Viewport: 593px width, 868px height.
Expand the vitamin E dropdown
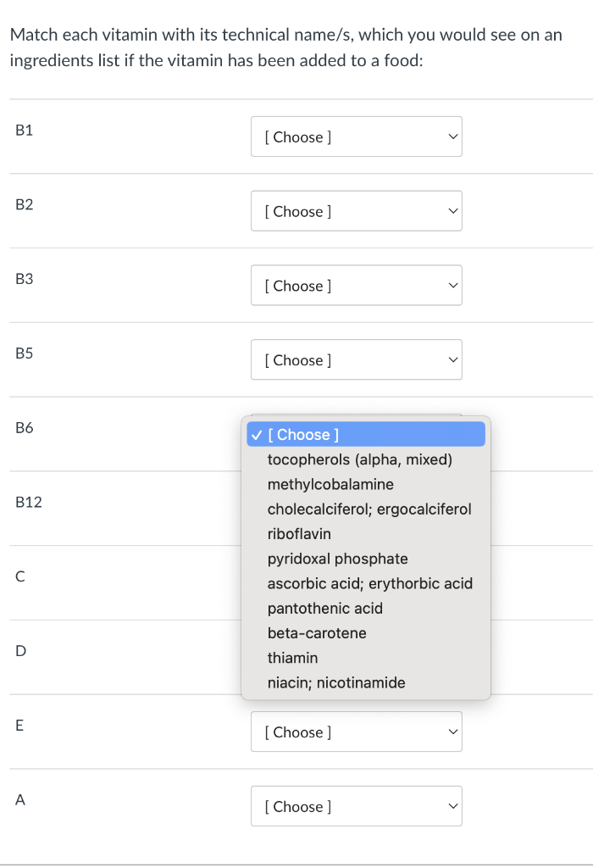356,732
